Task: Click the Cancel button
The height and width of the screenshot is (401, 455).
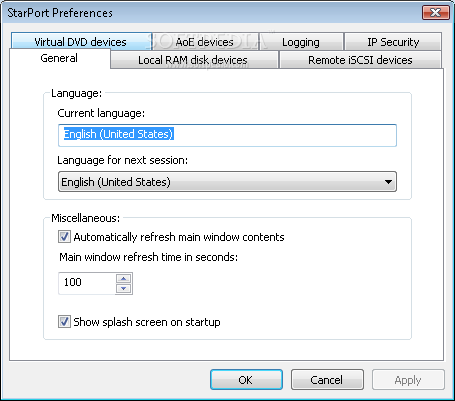Action: pyautogui.click(x=327, y=379)
